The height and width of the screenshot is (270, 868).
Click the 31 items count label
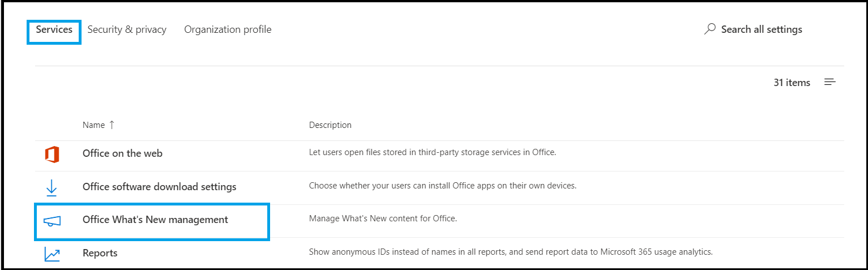(792, 83)
